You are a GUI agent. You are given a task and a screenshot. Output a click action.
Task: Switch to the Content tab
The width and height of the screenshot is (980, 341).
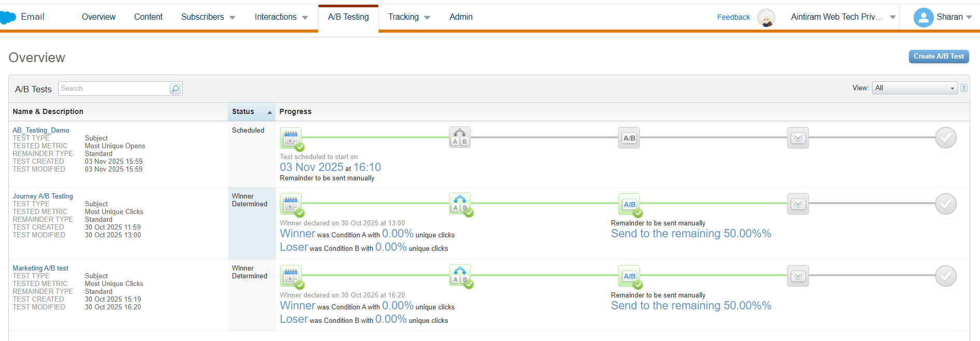[148, 17]
